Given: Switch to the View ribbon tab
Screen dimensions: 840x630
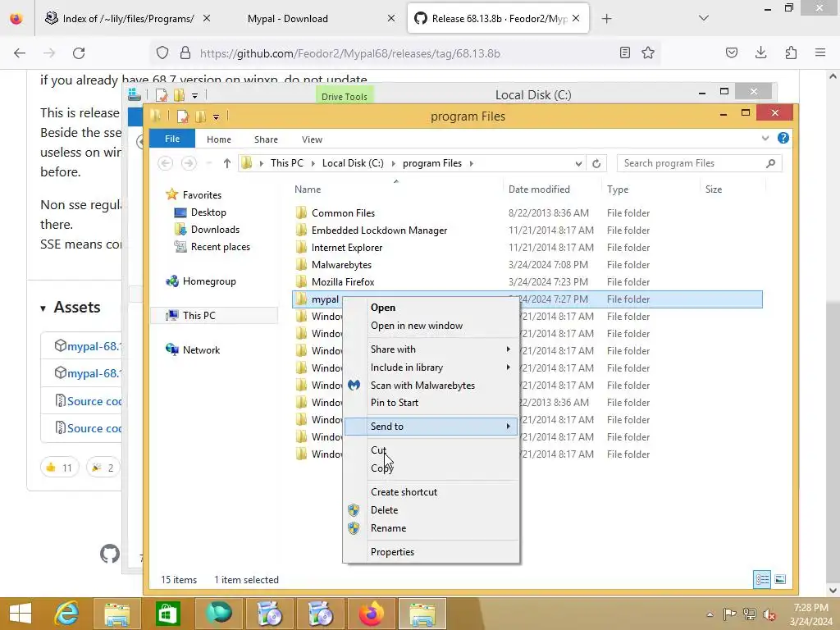Looking at the screenshot, I should click(x=312, y=139).
